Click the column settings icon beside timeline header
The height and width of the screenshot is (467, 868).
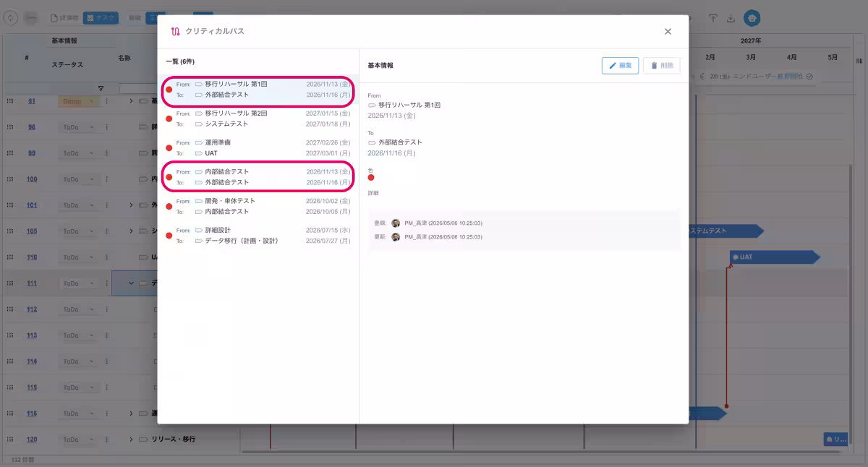[x=859, y=61]
